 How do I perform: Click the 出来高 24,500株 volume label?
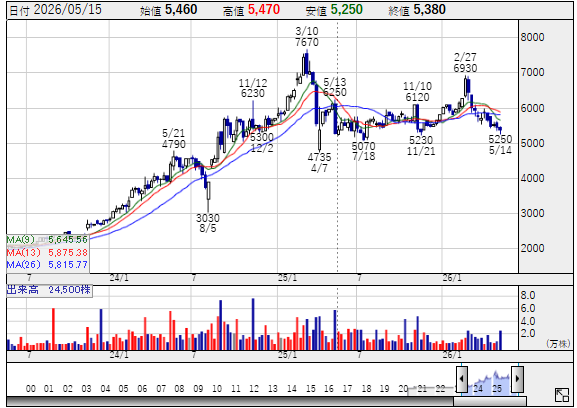(49, 290)
